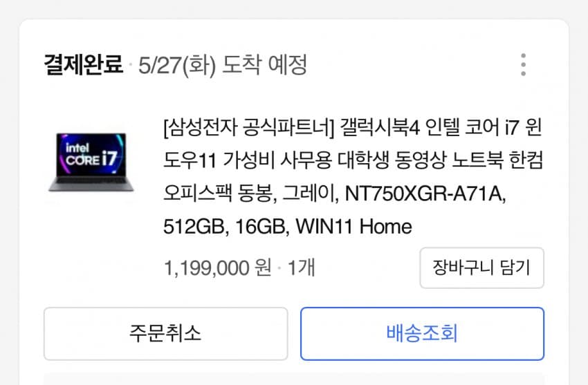Click the 1,199,000 원 price text

click(218, 268)
